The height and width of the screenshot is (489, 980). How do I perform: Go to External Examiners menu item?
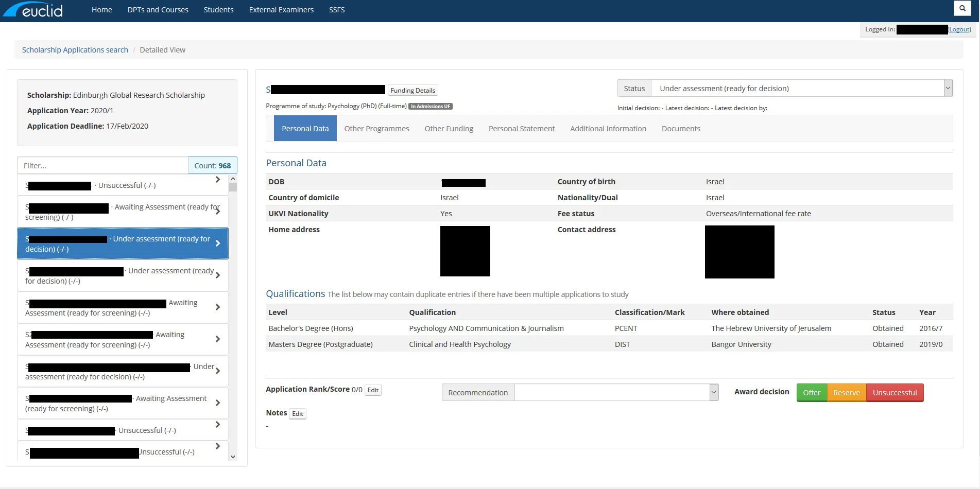281,10
